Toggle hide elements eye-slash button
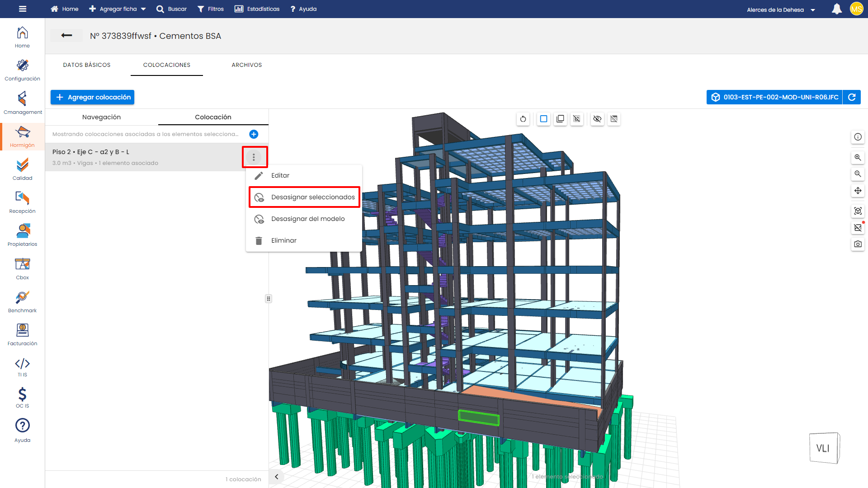This screenshot has width=868, height=488. coord(597,119)
